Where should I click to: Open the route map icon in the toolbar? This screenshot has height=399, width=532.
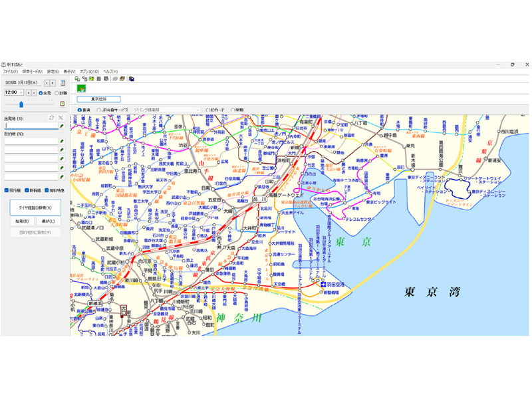pos(92,78)
